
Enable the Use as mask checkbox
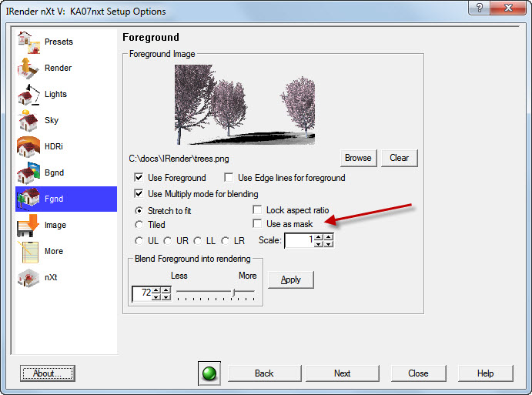[258, 224]
